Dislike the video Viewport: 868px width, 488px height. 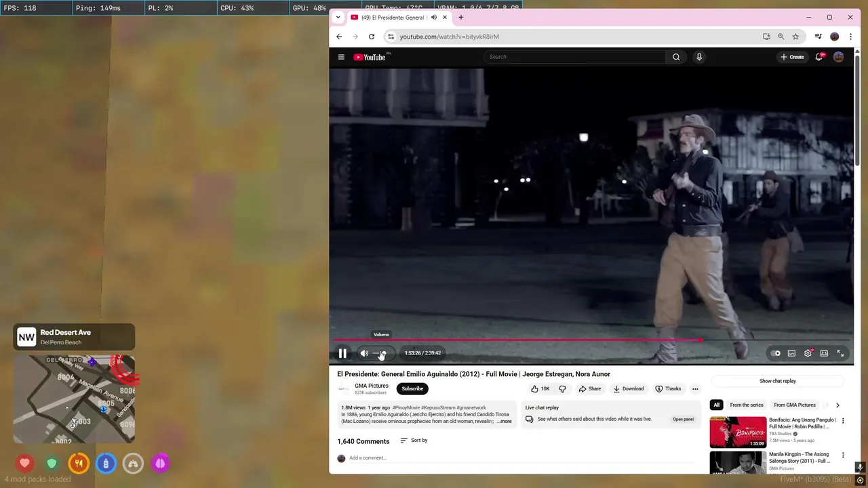[x=562, y=389]
